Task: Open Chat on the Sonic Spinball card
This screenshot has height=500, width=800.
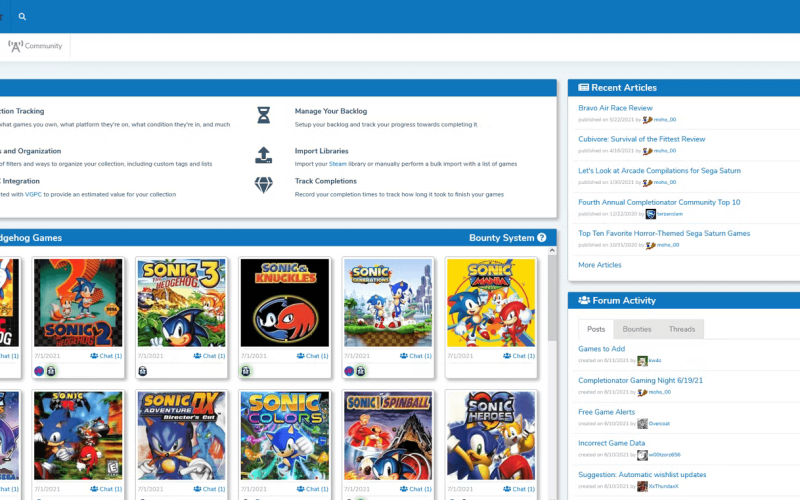Action: coord(416,489)
